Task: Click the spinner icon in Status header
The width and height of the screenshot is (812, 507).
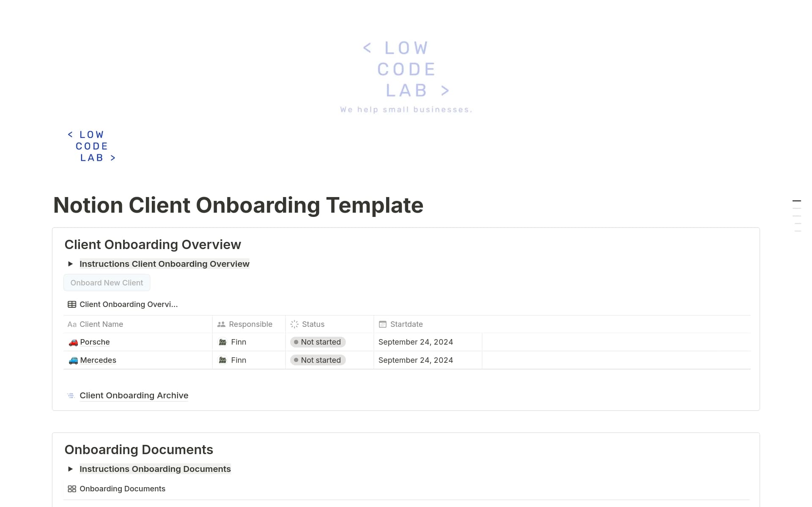Action: point(294,324)
